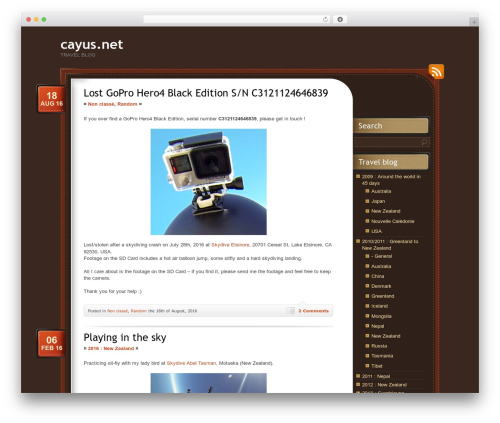
Task: Open Russia category in sidebar
Action: pos(379,346)
